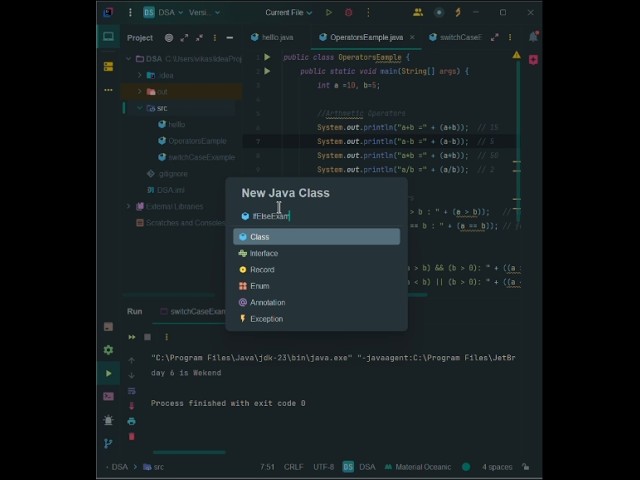Change UTF-8 file encoding in status bar
This screenshot has width=640, height=480.
click(x=324, y=467)
